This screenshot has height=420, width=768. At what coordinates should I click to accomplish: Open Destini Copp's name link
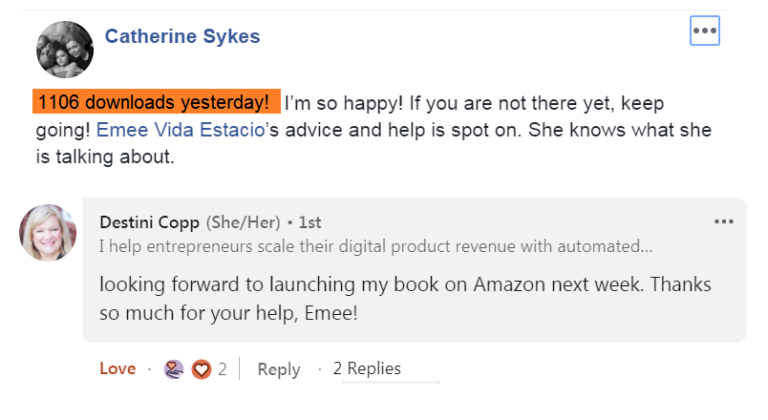[x=149, y=222]
